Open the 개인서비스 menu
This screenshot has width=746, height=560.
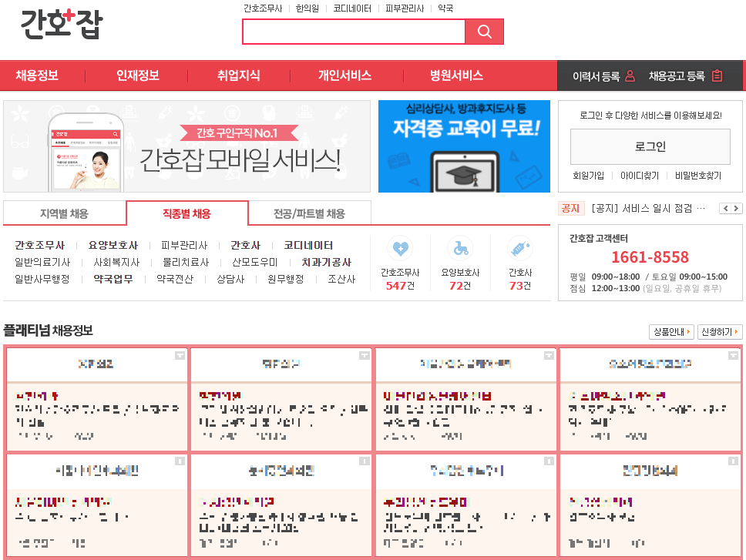pos(345,75)
